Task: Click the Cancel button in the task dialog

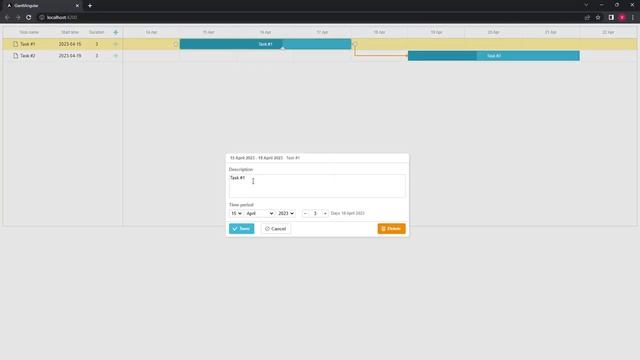Action: [276, 229]
